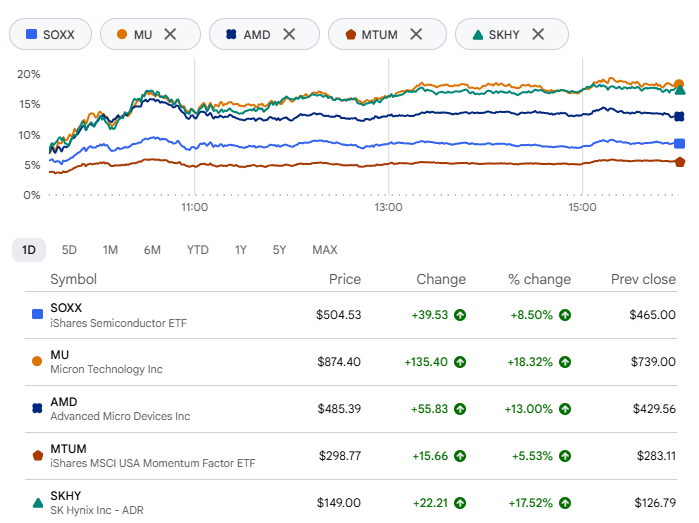This screenshot has height=523, width=699.
Task: Switch to the YTD time range
Action: (197, 250)
